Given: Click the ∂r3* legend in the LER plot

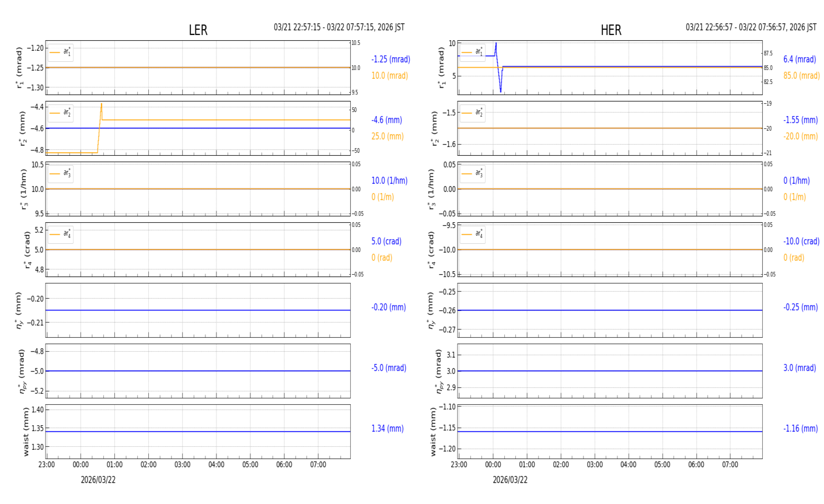Looking at the screenshot, I should [61, 173].
